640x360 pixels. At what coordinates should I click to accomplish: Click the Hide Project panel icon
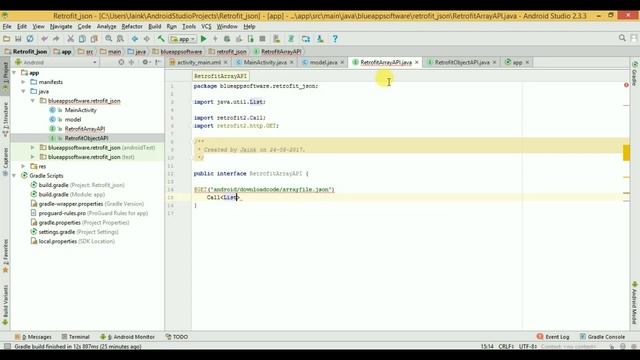tap(158, 62)
